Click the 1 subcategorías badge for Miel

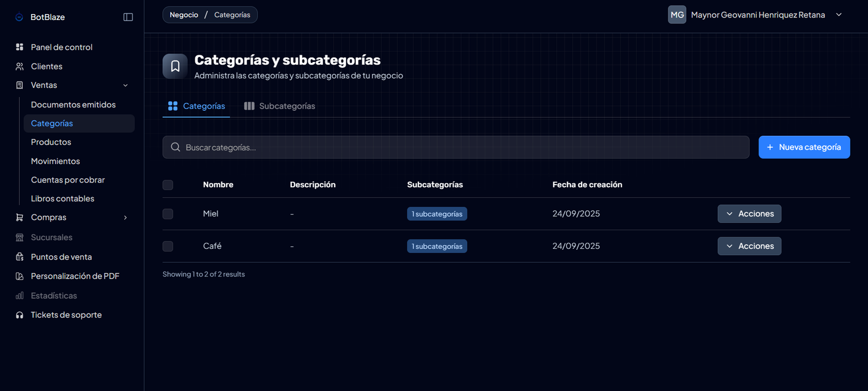[437, 214]
